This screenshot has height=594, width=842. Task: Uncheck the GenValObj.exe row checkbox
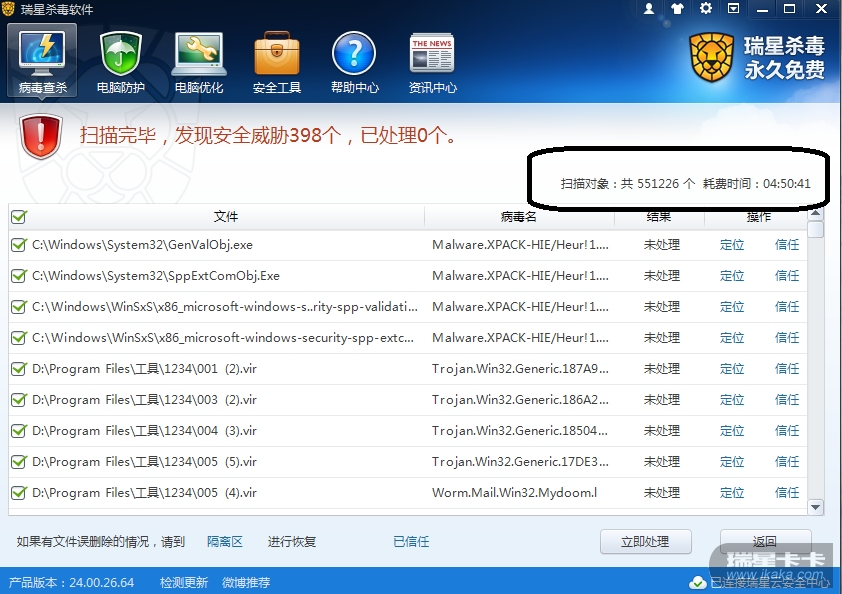pyautogui.click(x=19, y=245)
